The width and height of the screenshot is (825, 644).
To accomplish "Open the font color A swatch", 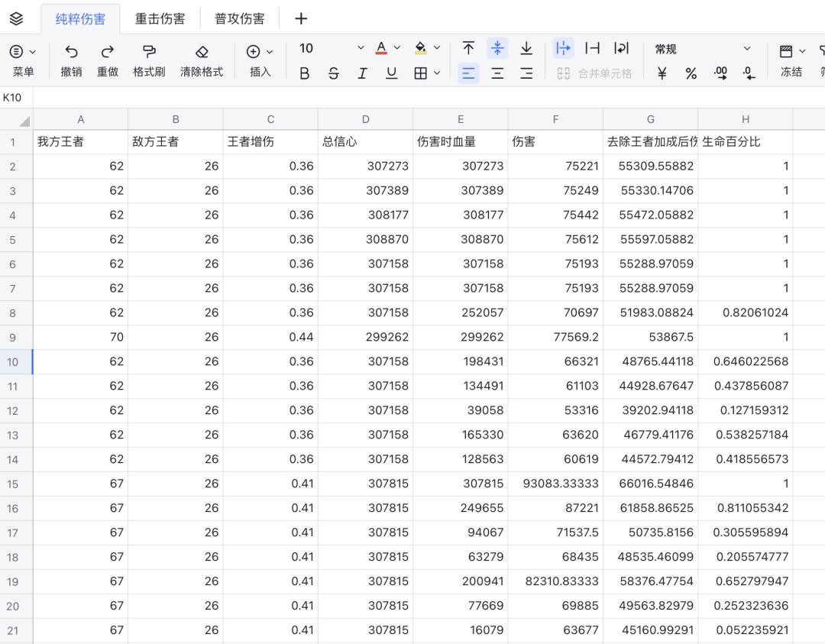I will tap(381, 48).
